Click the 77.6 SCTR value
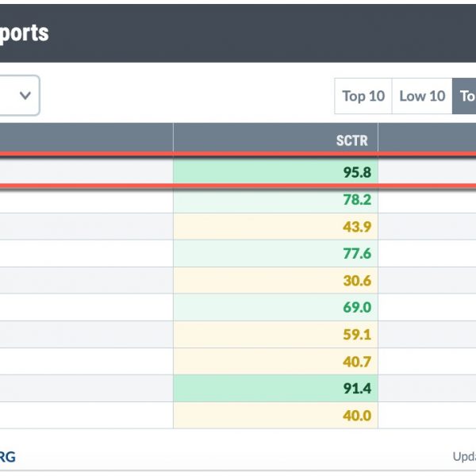Screen dimensions: 476x476 point(357,253)
